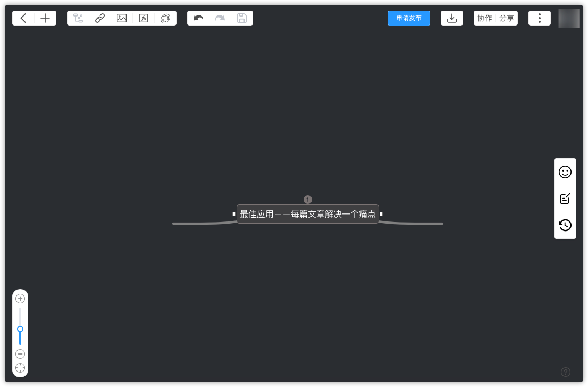
Task: Open the notes editing panel
Action: [565, 198]
